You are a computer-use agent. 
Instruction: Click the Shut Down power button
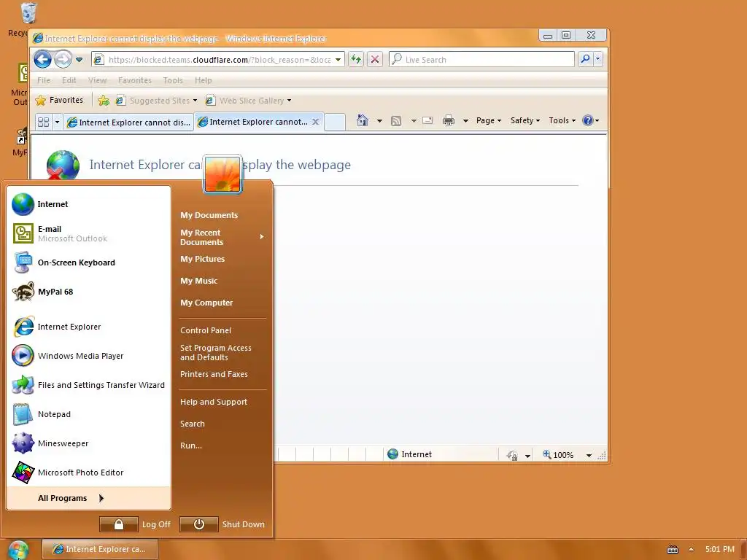(199, 524)
